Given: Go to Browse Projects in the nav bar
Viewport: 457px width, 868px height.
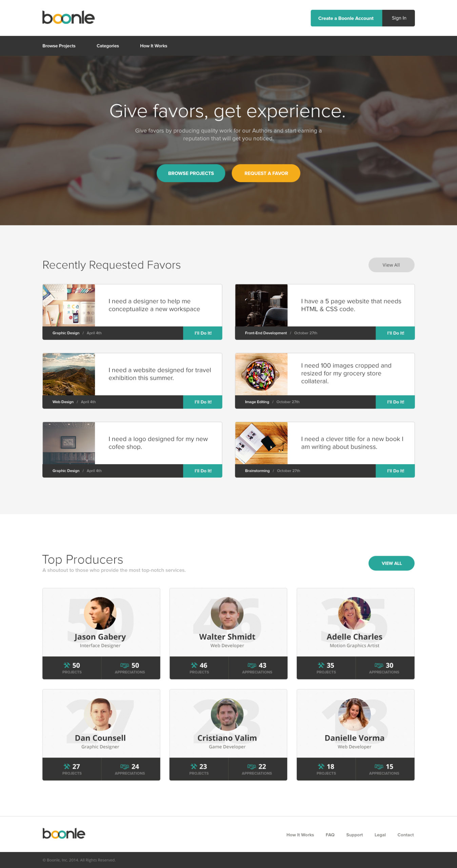Looking at the screenshot, I should pyautogui.click(x=59, y=46).
